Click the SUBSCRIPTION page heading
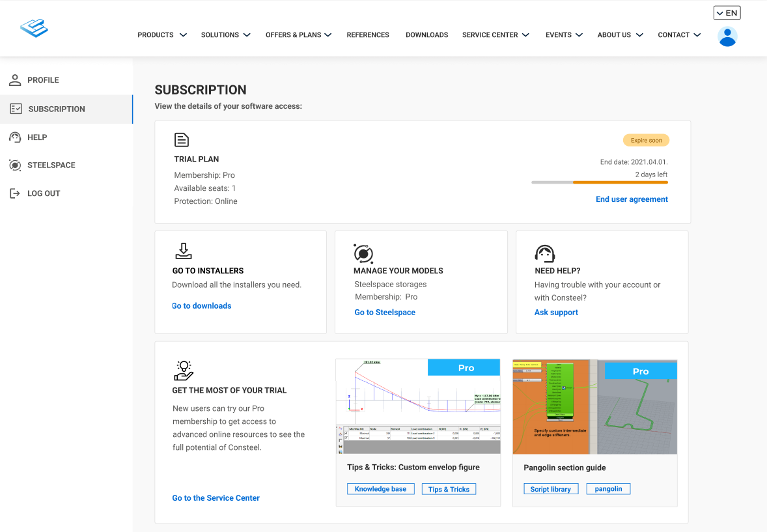Screen dimensions: 767x532 pyautogui.click(x=201, y=90)
